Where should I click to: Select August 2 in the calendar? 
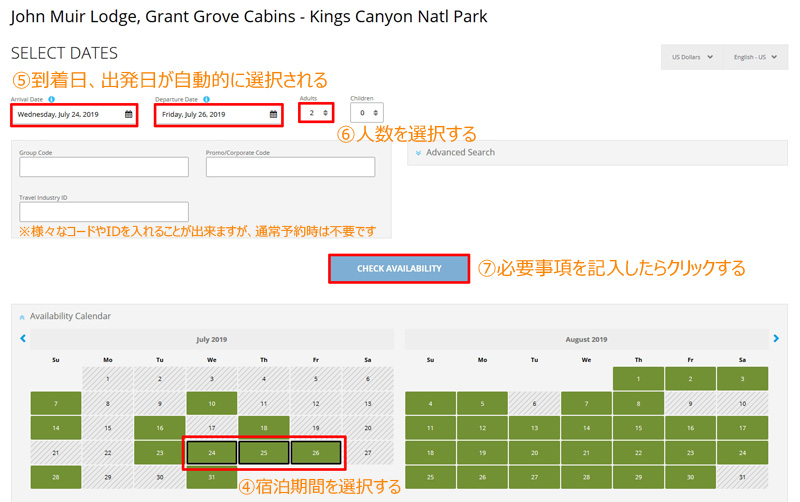(x=690, y=379)
